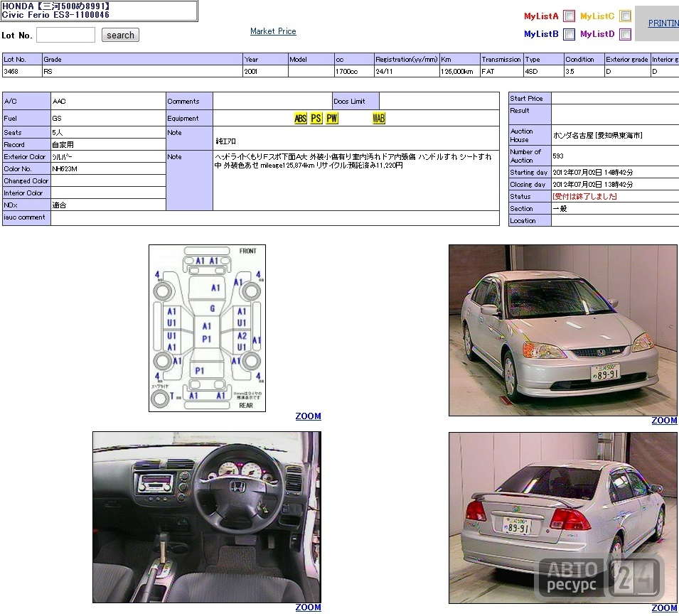Open ZOOM link under rear car photo
The height and width of the screenshot is (616, 679).
coord(664,608)
